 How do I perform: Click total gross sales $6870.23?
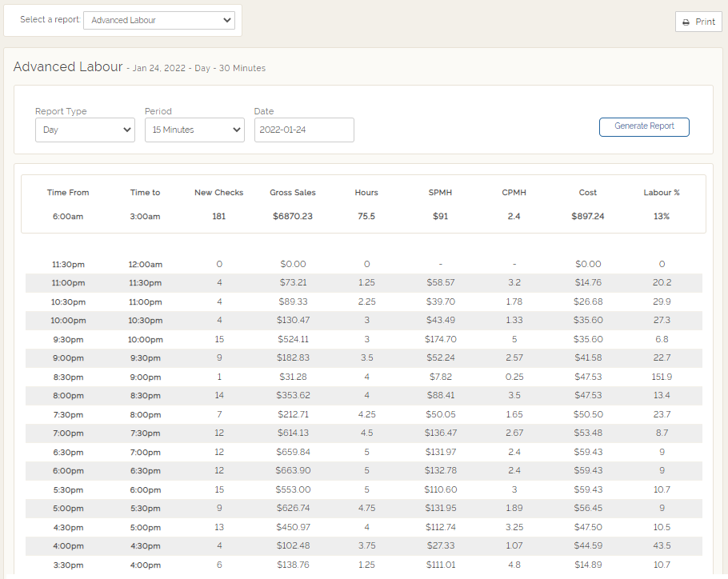tap(293, 217)
